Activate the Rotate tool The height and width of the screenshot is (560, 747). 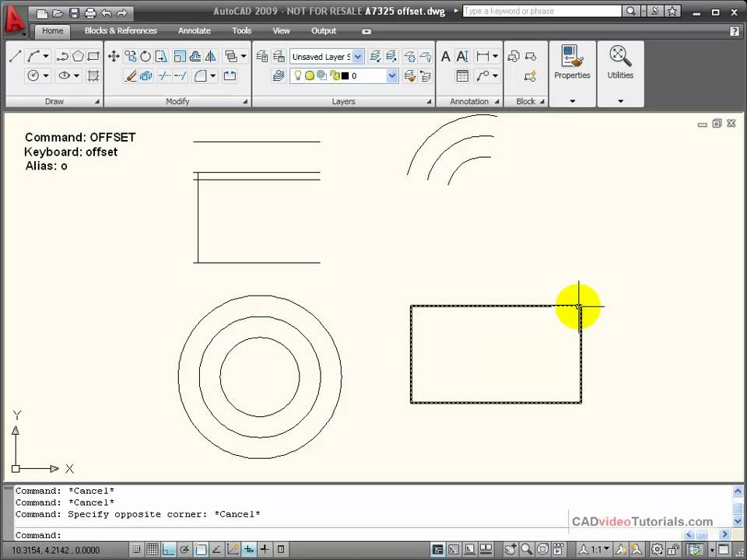coord(146,56)
